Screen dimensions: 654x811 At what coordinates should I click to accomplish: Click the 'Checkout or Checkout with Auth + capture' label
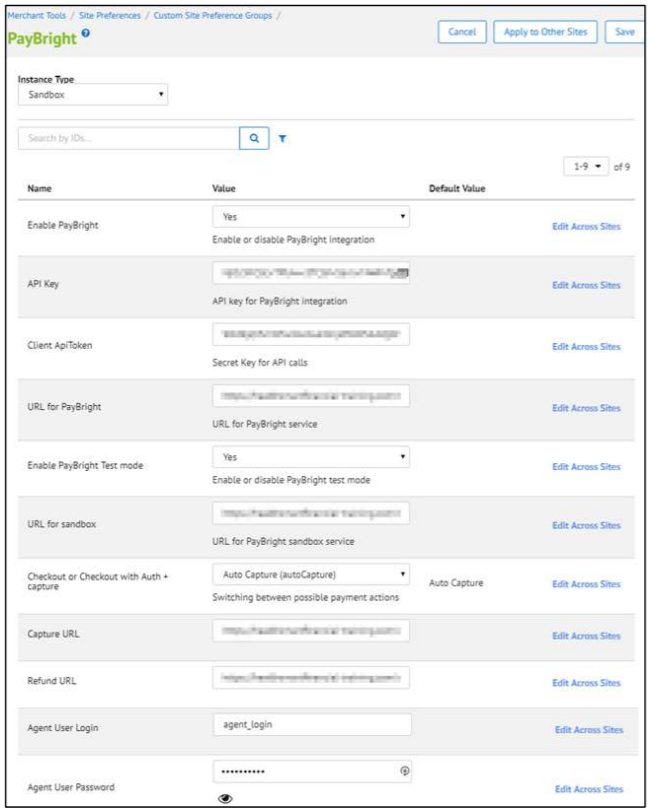tap(97, 581)
